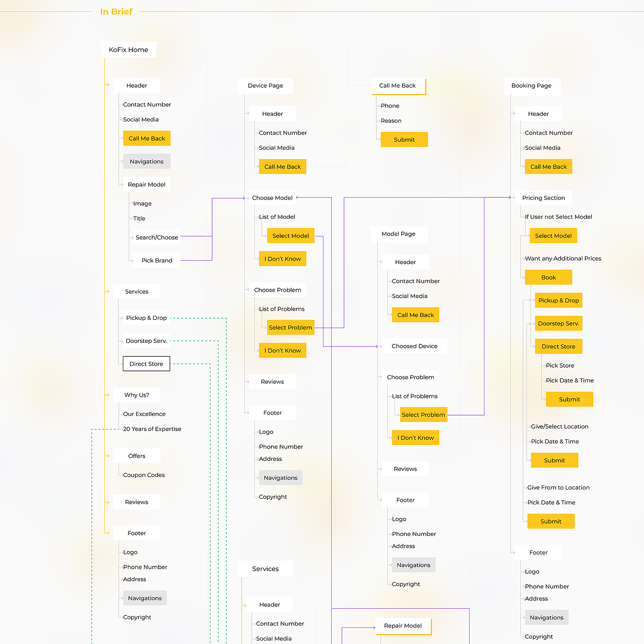Open the Booking Page title node
Screen dimensions: 644x644
pyautogui.click(x=531, y=85)
